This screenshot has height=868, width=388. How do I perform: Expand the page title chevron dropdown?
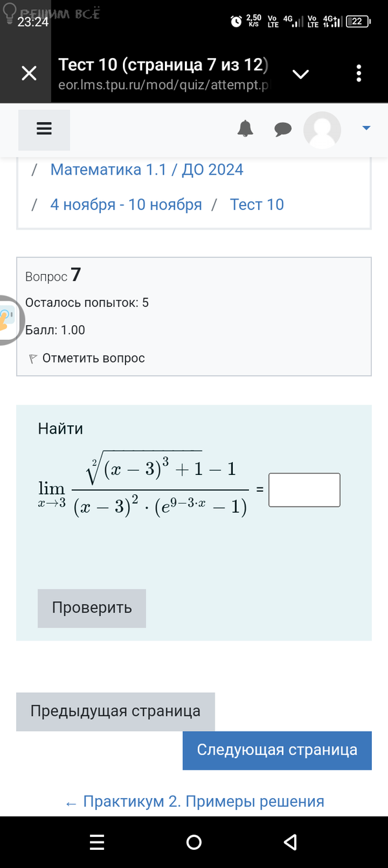coord(301,74)
